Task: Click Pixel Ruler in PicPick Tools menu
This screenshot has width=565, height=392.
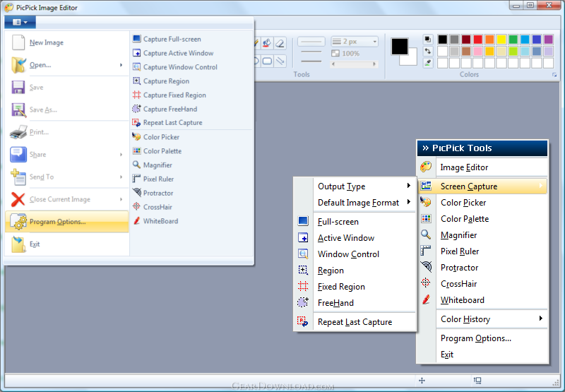Action: pos(483,251)
